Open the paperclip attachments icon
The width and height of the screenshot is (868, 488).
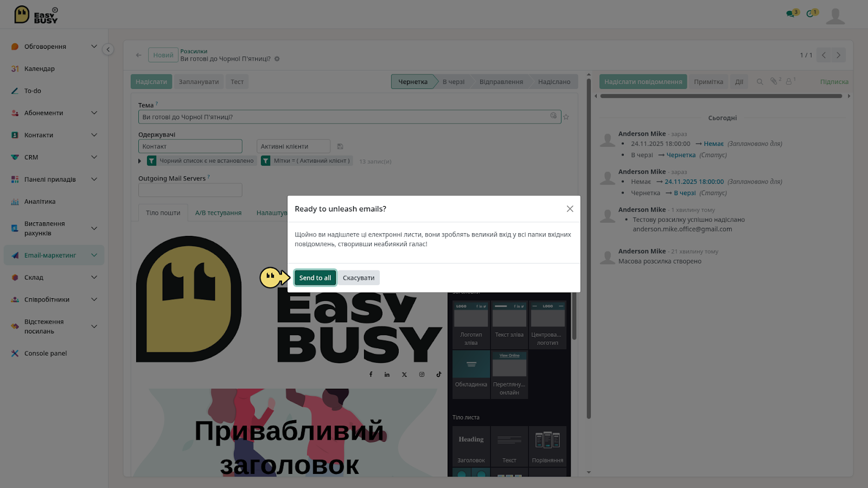coord(775,81)
